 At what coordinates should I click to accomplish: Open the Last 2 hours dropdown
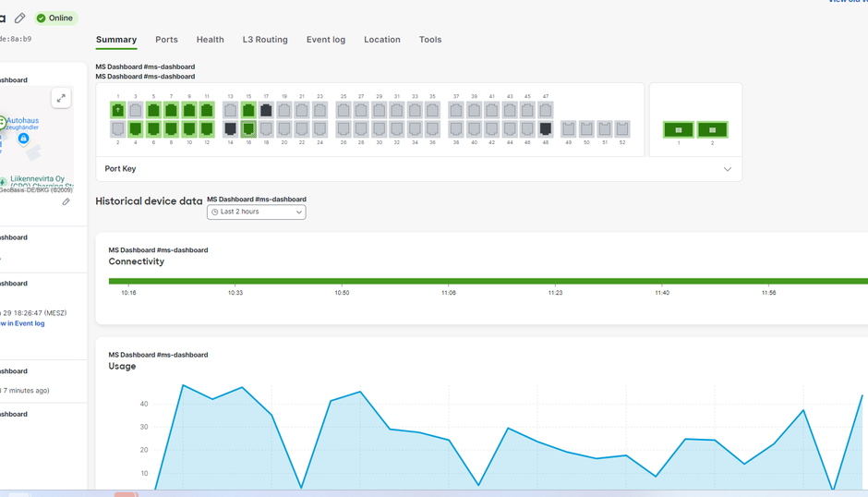tap(256, 212)
